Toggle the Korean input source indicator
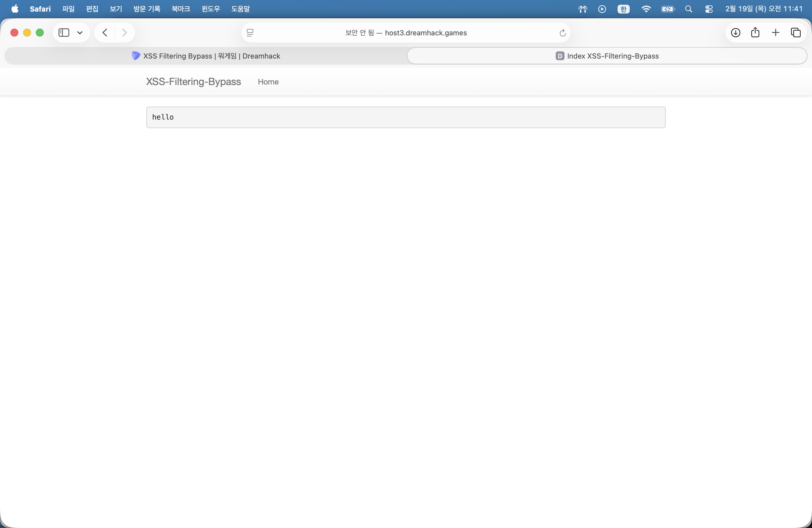The height and width of the screenshot is (528, 812). pos(623,9)
